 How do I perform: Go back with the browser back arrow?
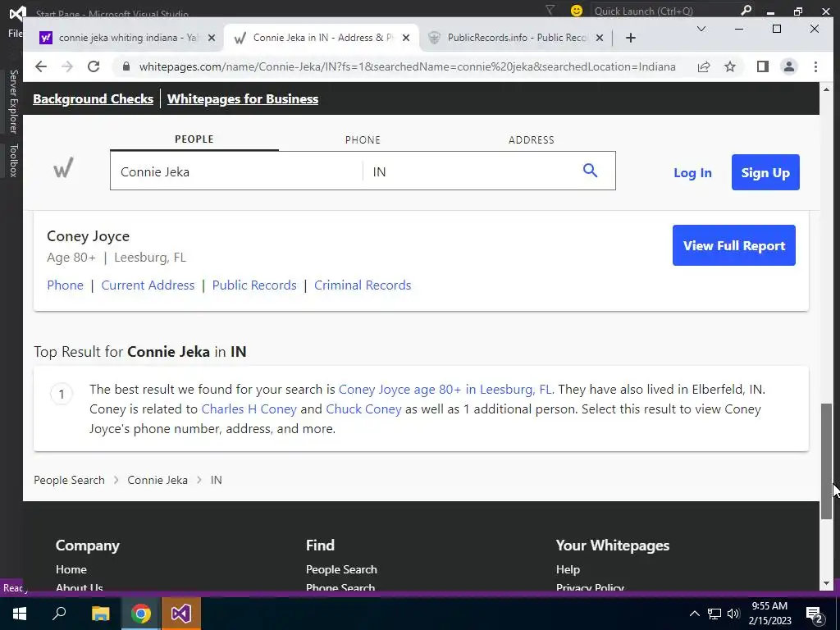click(41, 66)
